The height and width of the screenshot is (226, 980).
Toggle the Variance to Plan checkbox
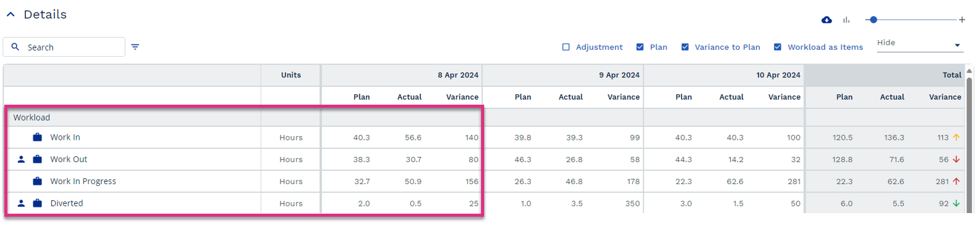pyautogui.click(x=685, y=47)
